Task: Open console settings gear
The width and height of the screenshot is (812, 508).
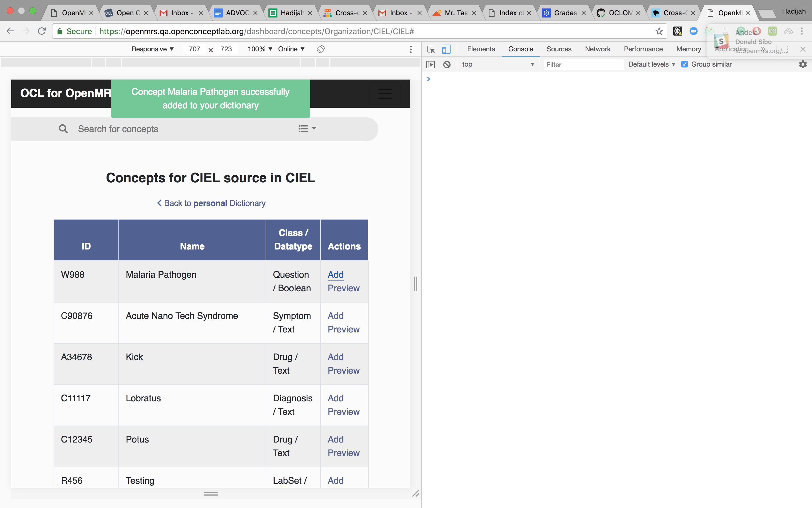Action: click(803, 65)
